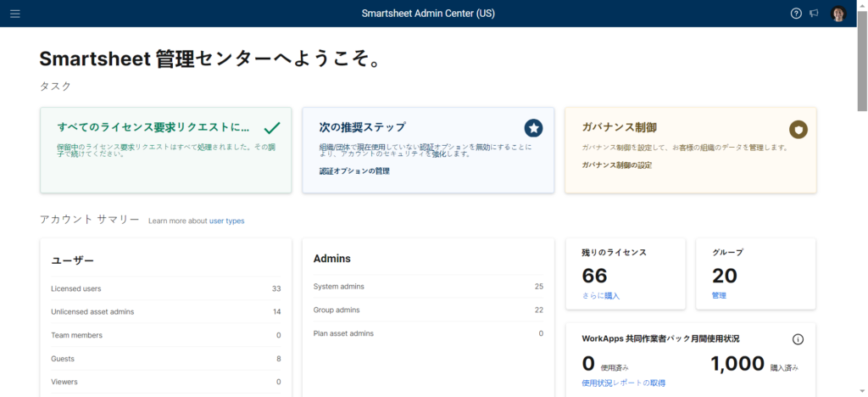Click the アカウント サマリー heading
Viewport: 868px width, 397px height.
coord(90,219)
